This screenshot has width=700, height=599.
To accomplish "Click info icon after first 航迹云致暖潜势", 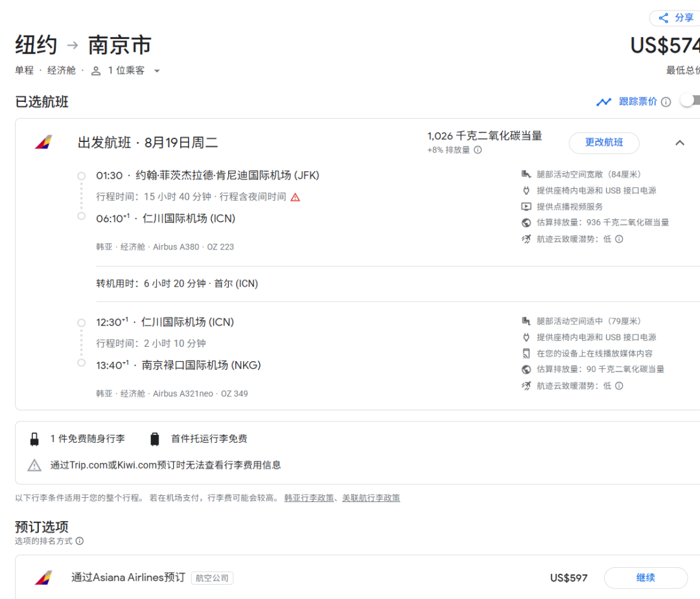I will click(x=619, y=239).
